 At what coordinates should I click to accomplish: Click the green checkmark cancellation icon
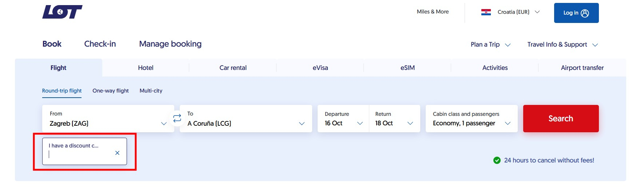(497, 160)
